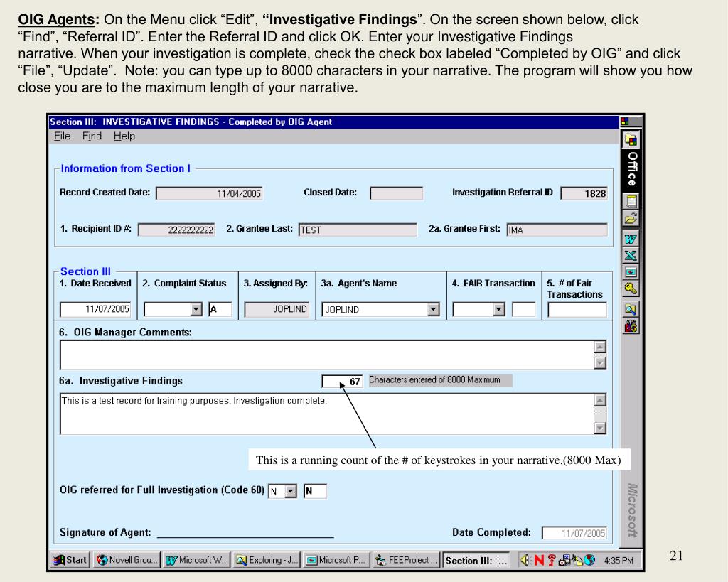This screenshot has width=728, height=582.
Task: Expand the Agent's Name dropdown
Action: [x=433, y=309]
